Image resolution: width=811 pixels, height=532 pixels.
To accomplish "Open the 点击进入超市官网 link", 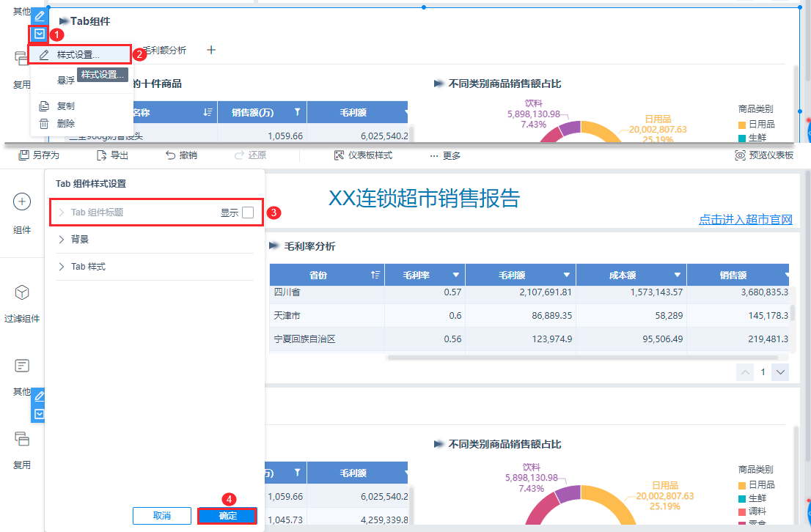I will [745, 219].
